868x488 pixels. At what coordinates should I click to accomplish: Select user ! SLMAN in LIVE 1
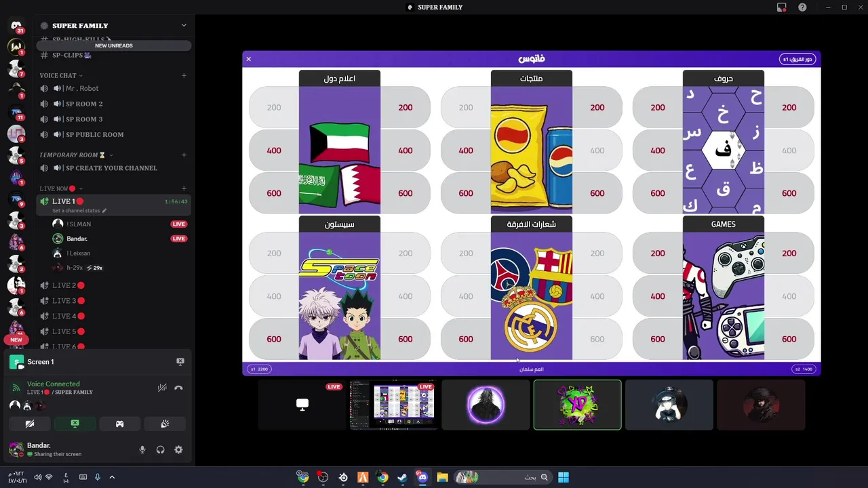(x=113, y=224)
